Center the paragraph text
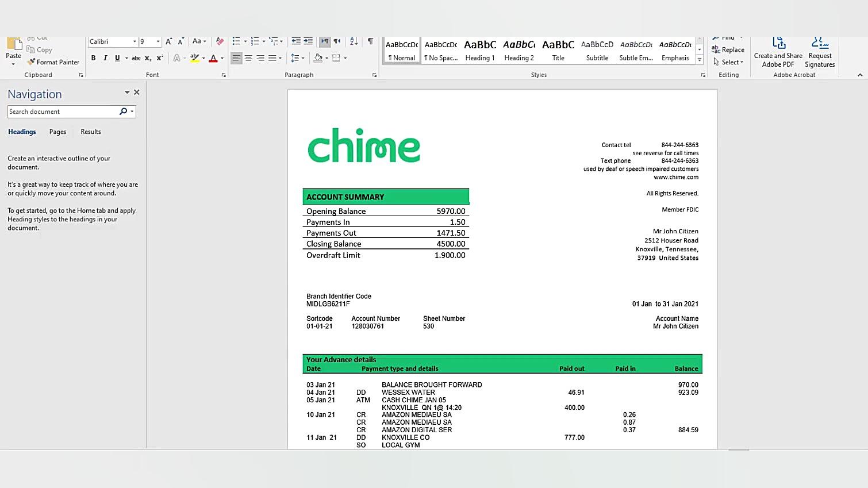 coord(248,58)
